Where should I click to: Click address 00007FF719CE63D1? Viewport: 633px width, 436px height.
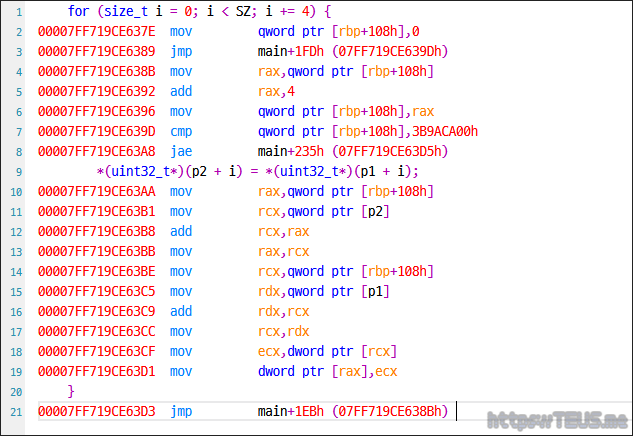96,371
